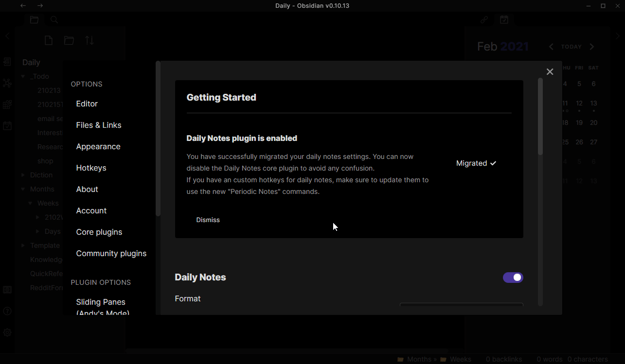The image size is (625, 364).
Task: Select calendar day 26
Action: tap(579, 142)
